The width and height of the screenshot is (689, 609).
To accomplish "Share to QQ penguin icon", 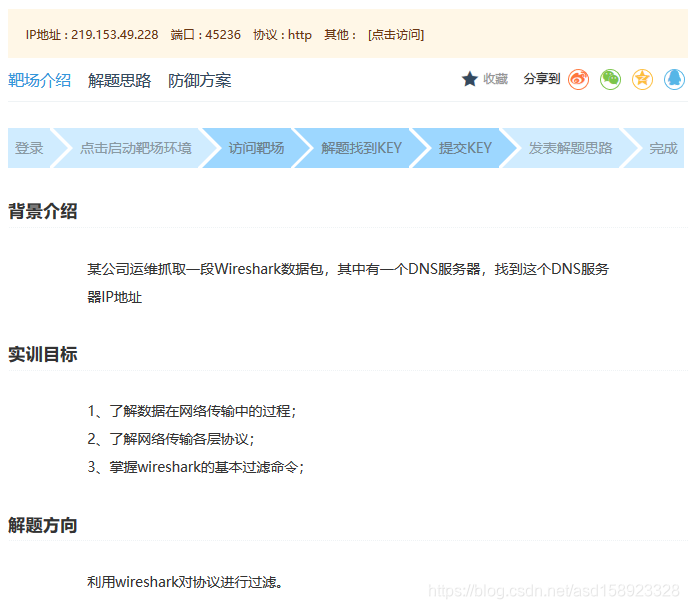I will [x=674, y=80].
